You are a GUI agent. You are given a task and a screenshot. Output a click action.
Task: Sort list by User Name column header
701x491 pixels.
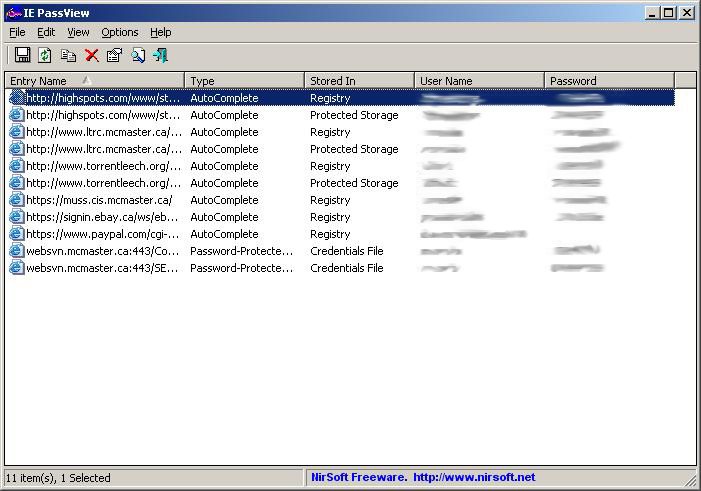click(479, 81)
